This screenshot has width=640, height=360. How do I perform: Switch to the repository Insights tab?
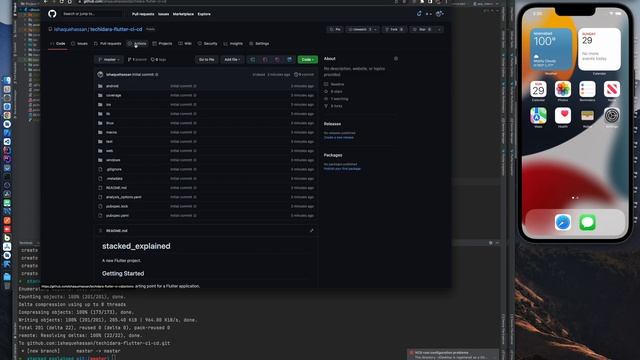(233, 44)
